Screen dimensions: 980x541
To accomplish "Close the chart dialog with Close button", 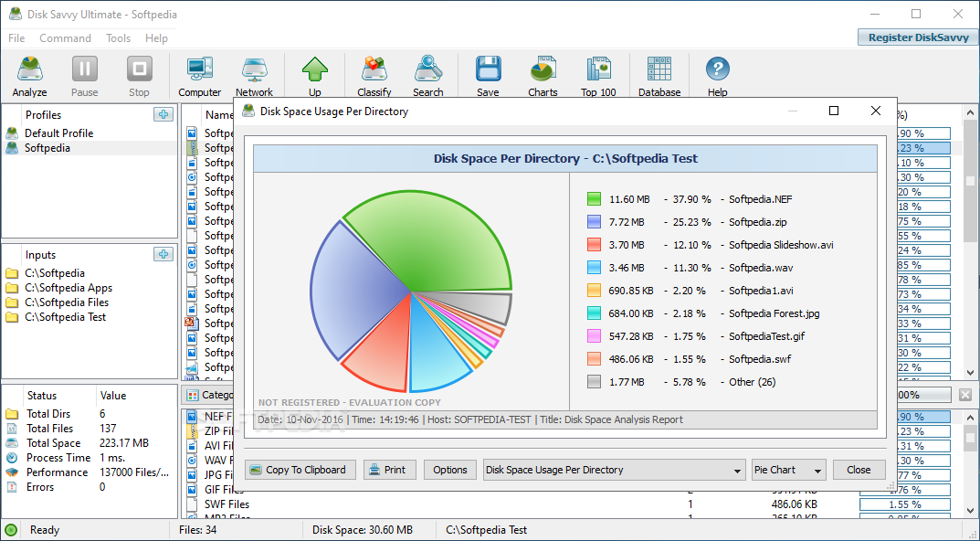I will [859, 470].
